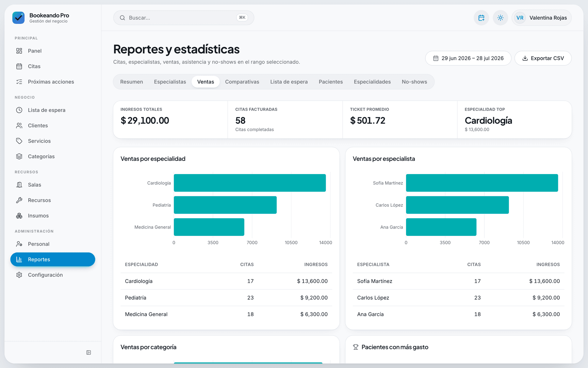This screenshot has height=368, width=588.
Task: Switch to the Especialistas tab
Action: 170,82
